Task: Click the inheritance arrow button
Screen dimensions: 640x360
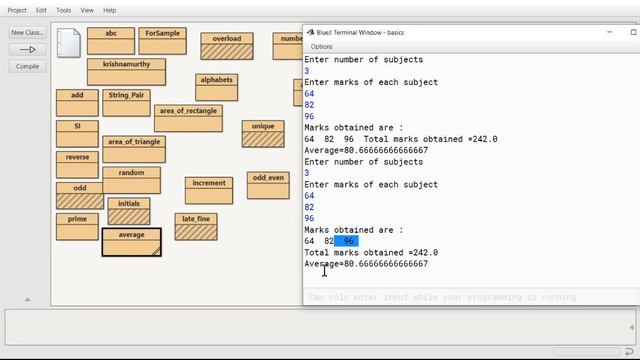Action: 27,49
